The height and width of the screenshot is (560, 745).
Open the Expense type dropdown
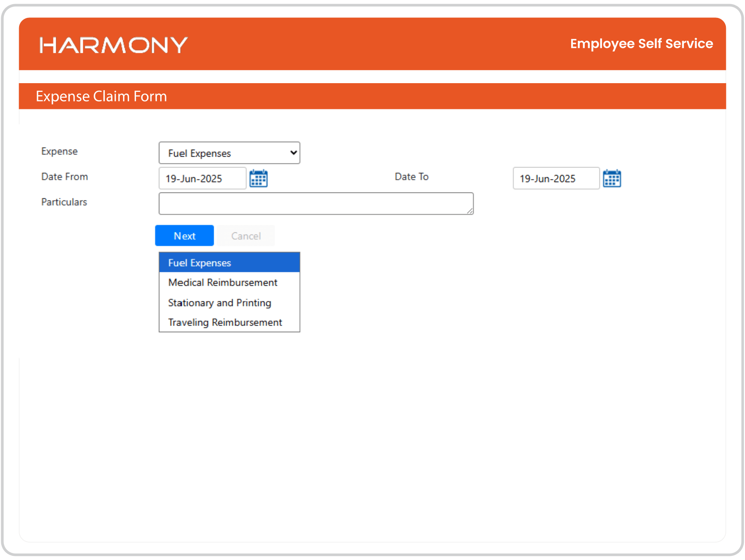point(229,153)
